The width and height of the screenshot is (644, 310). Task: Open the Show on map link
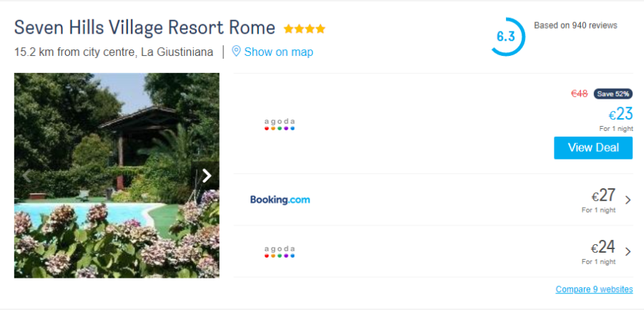(278, 52)
